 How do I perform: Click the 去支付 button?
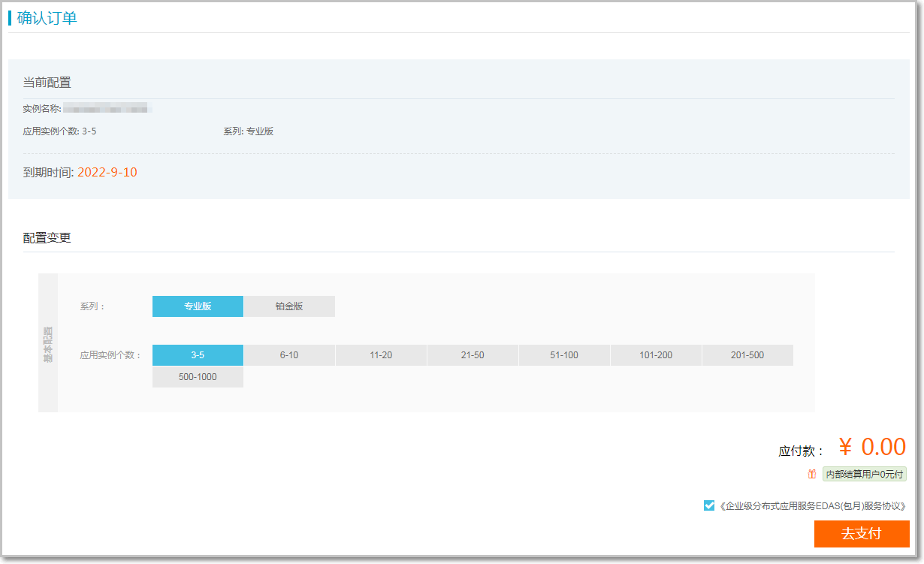(862, 534)
